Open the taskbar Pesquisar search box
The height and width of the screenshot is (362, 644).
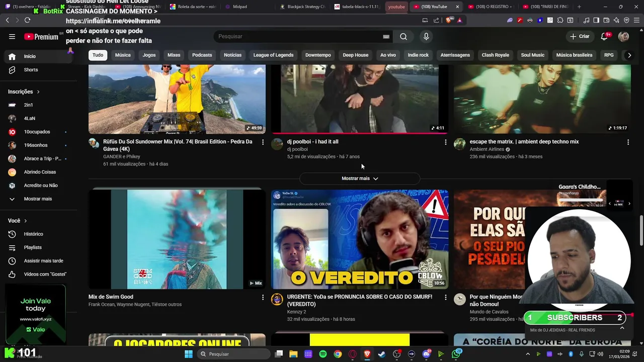coord(232,354)
